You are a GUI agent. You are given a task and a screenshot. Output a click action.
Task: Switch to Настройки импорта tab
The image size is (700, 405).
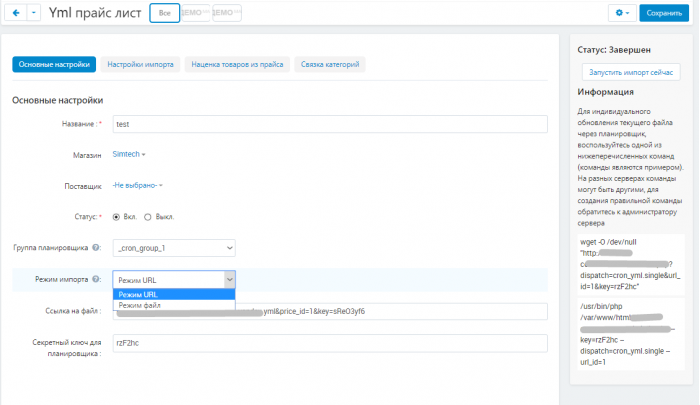pos(140,64)
